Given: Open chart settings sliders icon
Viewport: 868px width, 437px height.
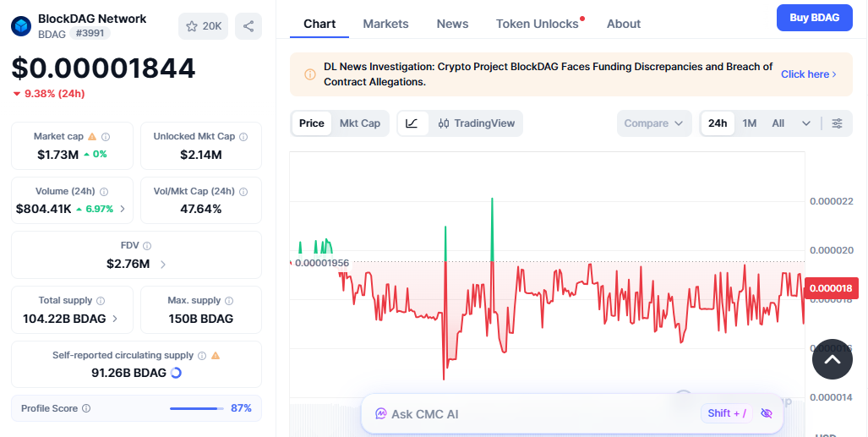Looking at the screenshot, I should (837, 123).
